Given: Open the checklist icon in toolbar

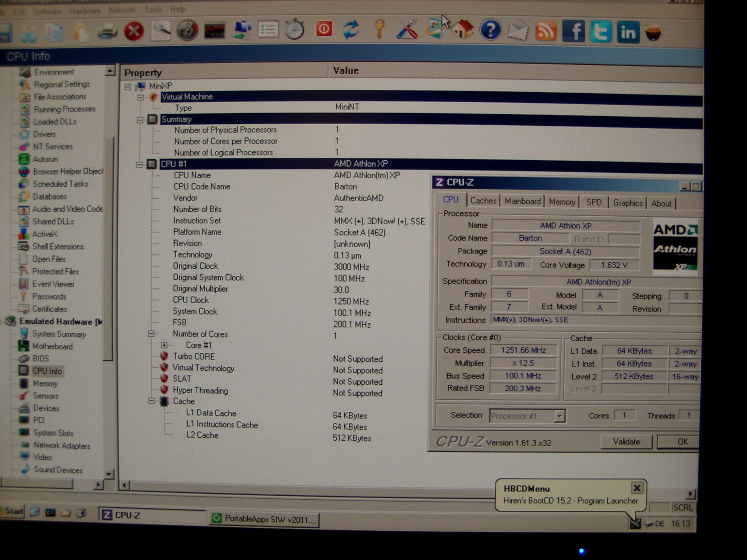Looking at the screenshot, I should click(268, 29).
